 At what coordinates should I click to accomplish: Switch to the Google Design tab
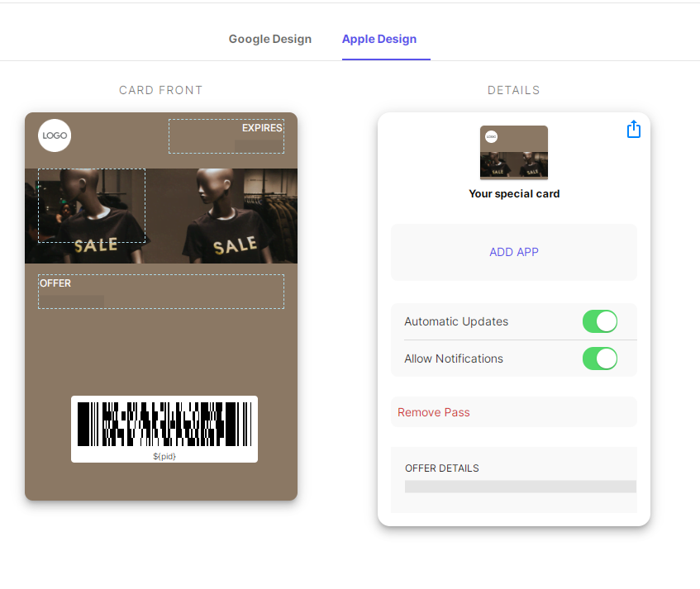point(270,40)
